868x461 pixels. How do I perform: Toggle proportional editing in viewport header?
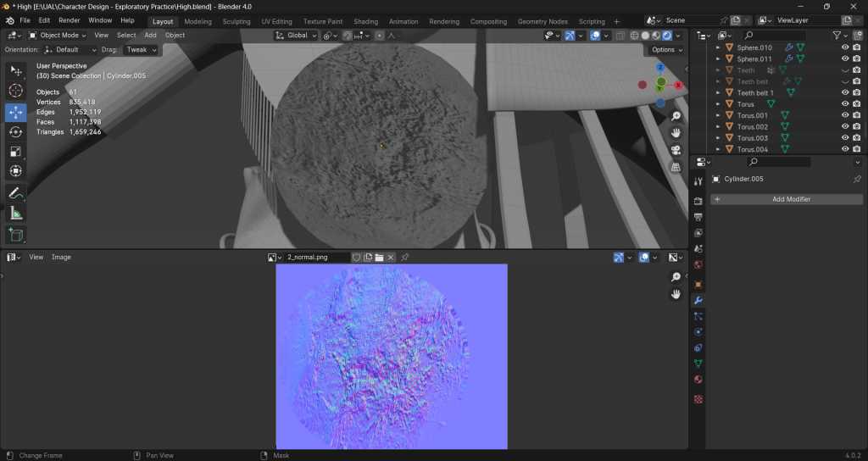[x=379, y=36]
